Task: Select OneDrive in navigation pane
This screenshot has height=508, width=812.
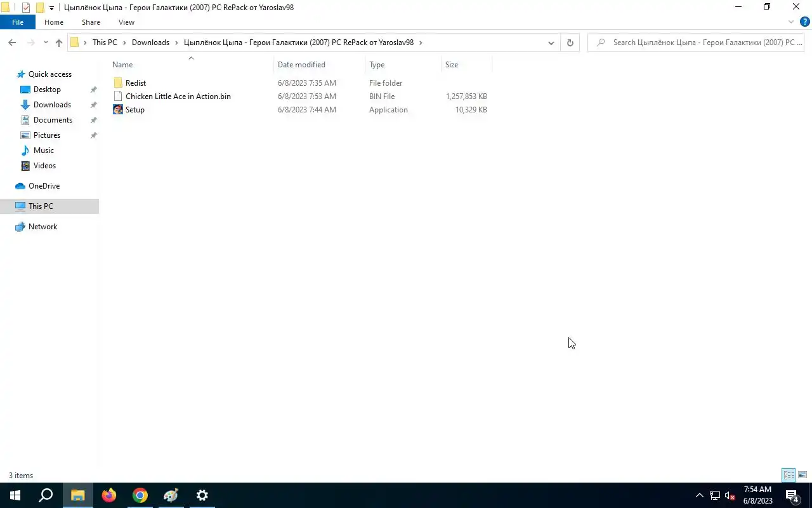Action: 44,186
